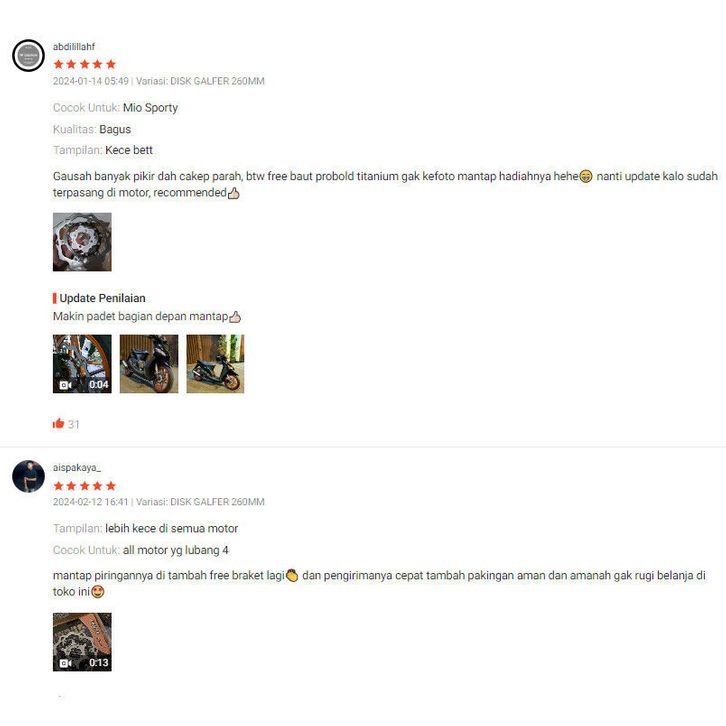Click the thumbs-up emoji after recommended
This screenshot has width=726, height=726.
pos(234,193)
